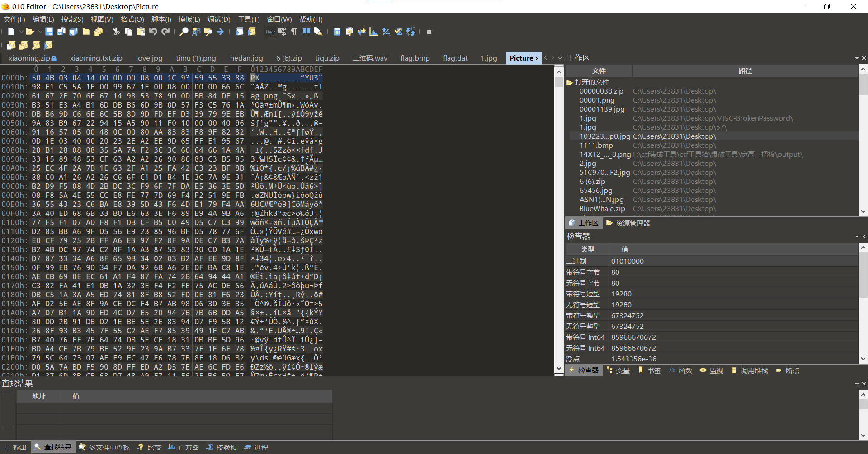
Task: Undo the last edit
Action: [x=153, y=32]
